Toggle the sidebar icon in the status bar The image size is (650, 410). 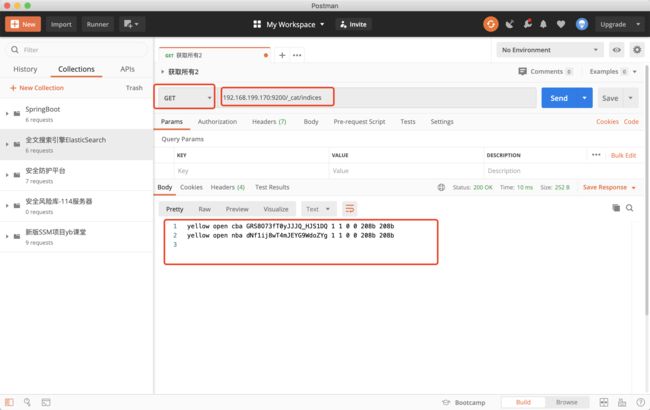(9, 402)
